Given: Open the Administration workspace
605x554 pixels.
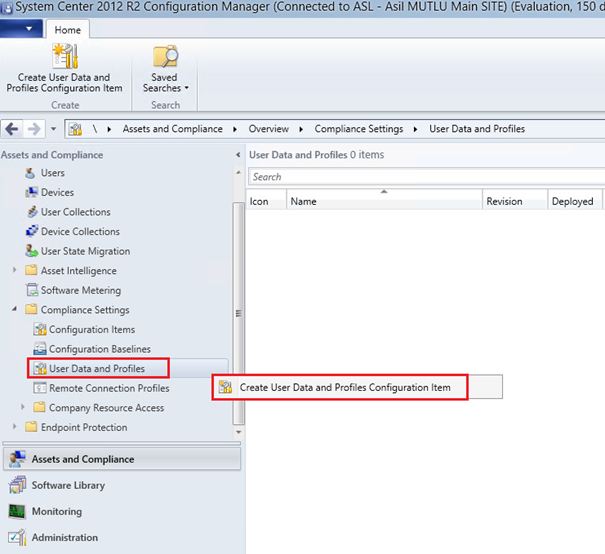Looking at the screenshot, I should click(x=122, y=538).
